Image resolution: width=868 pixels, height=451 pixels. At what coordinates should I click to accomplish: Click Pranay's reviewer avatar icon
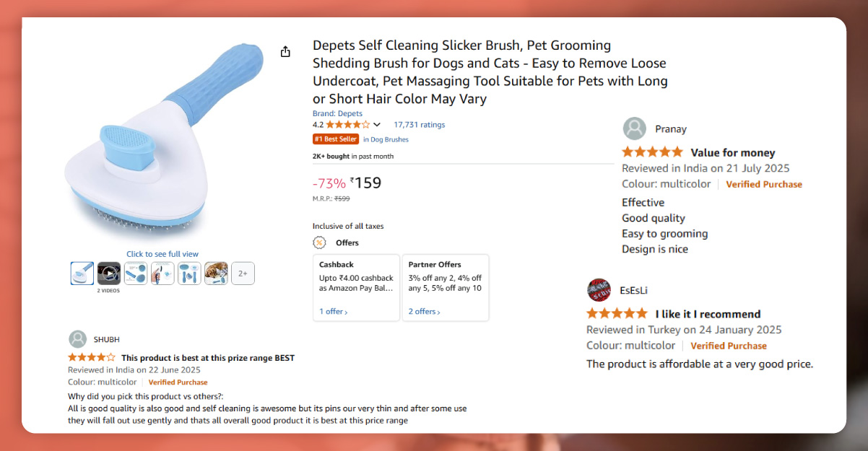[x=634, y=129]
